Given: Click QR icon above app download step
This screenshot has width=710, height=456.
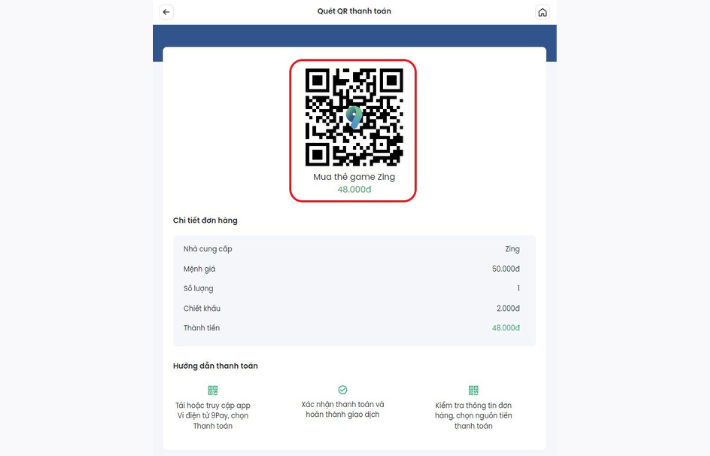Looking at the screenshot, I should coord(213,390).
